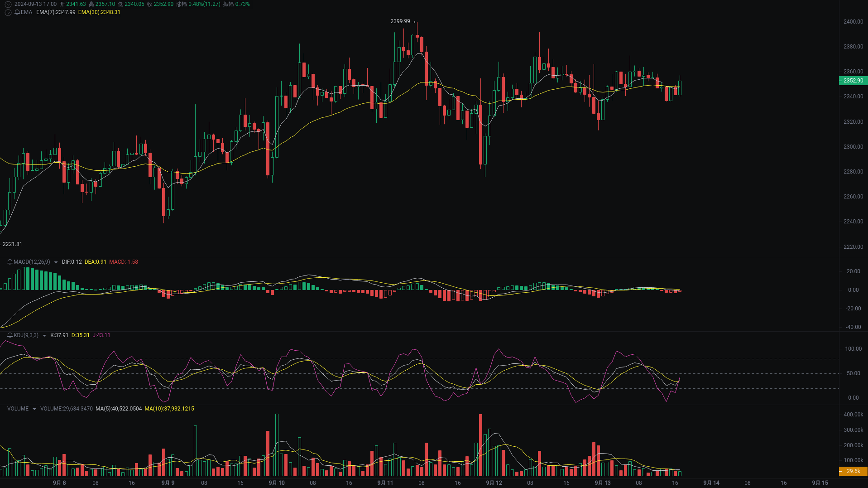This screenshot has width=868, height=488.
Task: Select the 9月13 date label
Action: coord(602,483)
